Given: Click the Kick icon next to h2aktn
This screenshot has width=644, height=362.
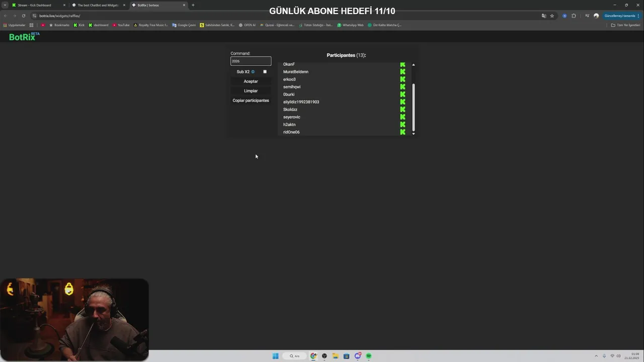Looking at the screenshot, I should (403, 125).
